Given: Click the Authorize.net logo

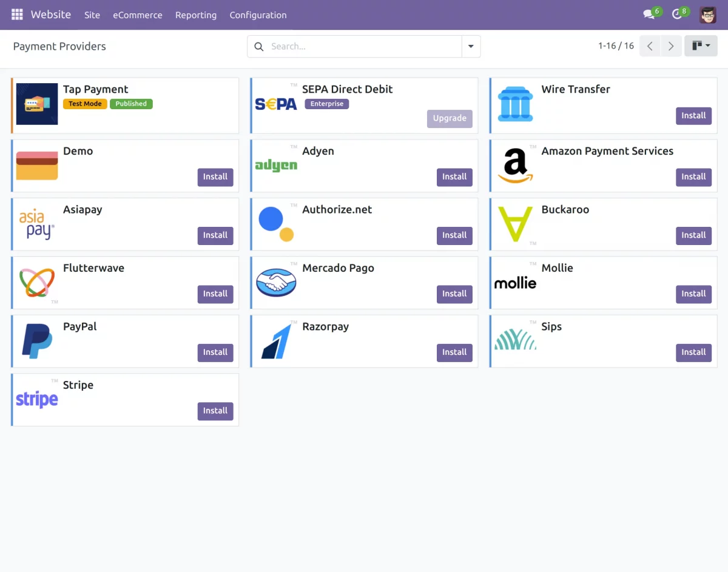Looking at the screenshot, I should (x=276, y=224).
